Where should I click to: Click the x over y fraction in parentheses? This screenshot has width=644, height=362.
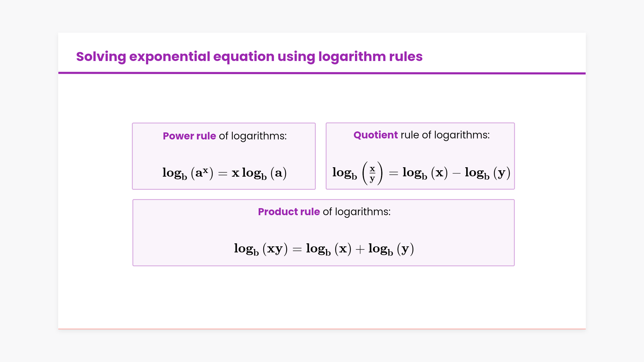[x=372, y=173]
